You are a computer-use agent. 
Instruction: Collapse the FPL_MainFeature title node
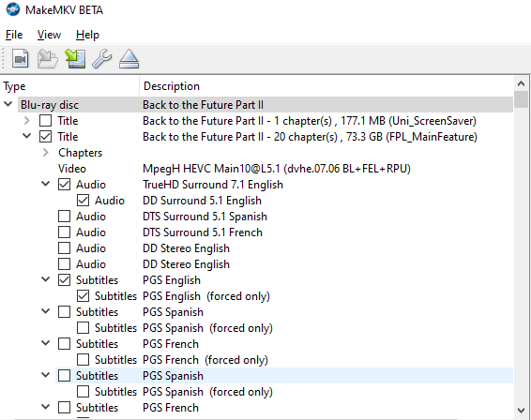pos(27,136)
